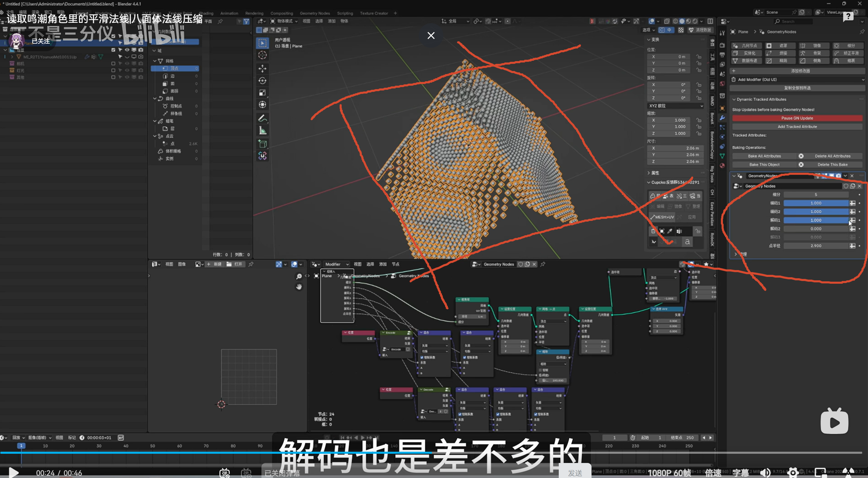
Task: Select the Annotate pencil tool
Action: [x=262, y=118]
